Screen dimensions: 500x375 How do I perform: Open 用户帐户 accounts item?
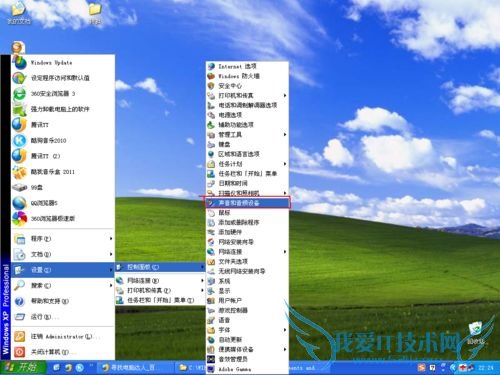(247, 300)
